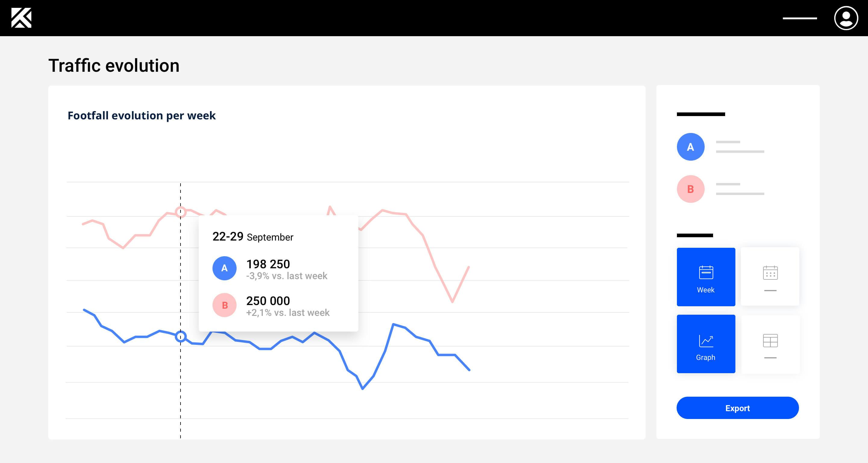Click the Graph line-chart icon
The width and height of the screenshot is (868, 463).
click(706, 341)
